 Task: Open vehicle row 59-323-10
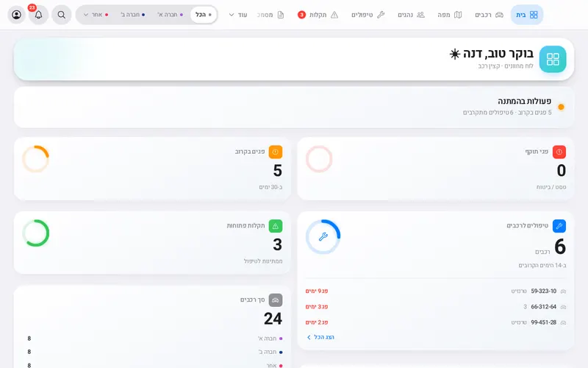pyautogui.click(x=435, y=291)
